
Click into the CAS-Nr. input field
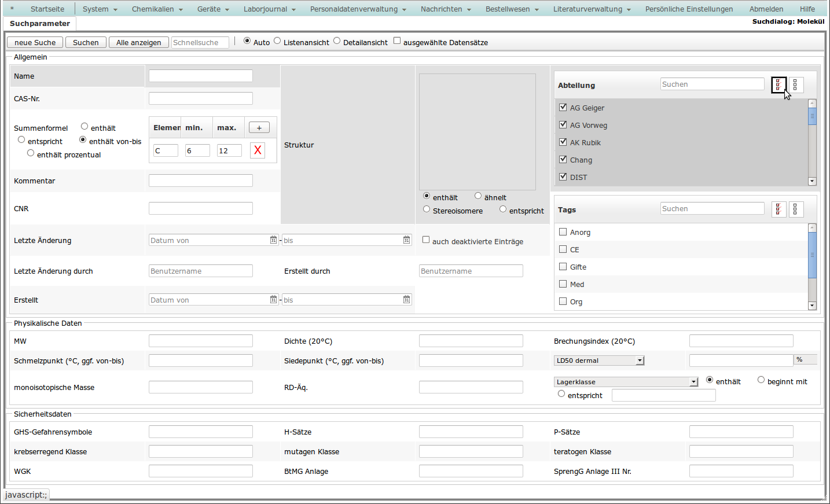(x=201, y=98)
